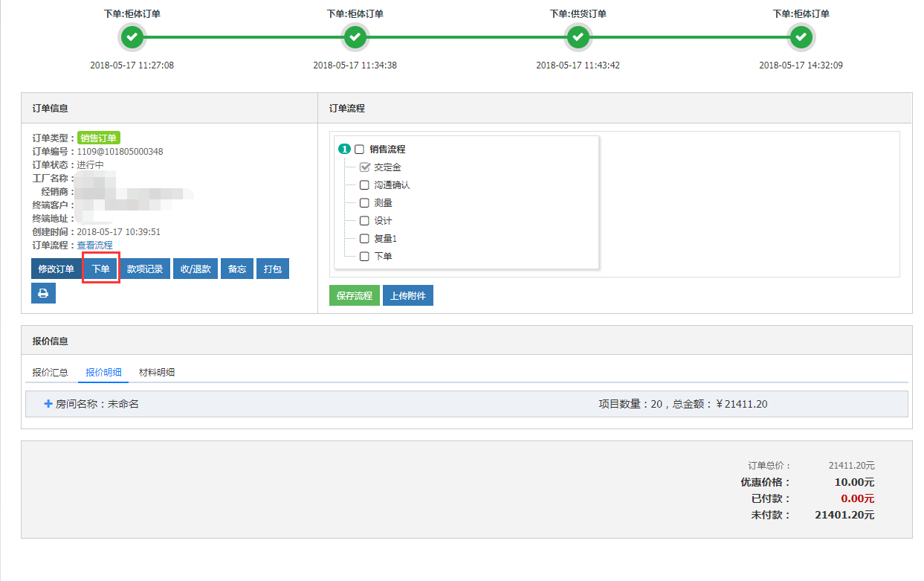This screenshot has width=924, height=581.
Task: Tick the 复量1 step checkbox
Action: tap(364, 239)
